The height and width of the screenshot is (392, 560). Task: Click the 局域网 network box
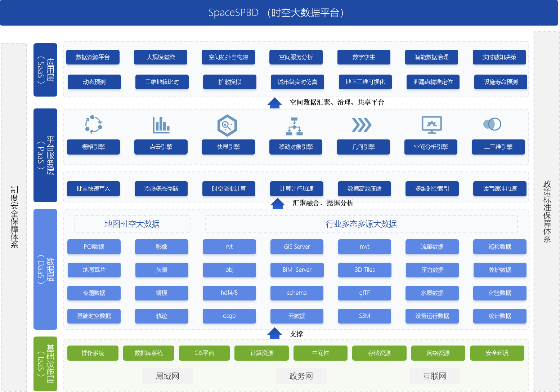click(x=167, y=376)
